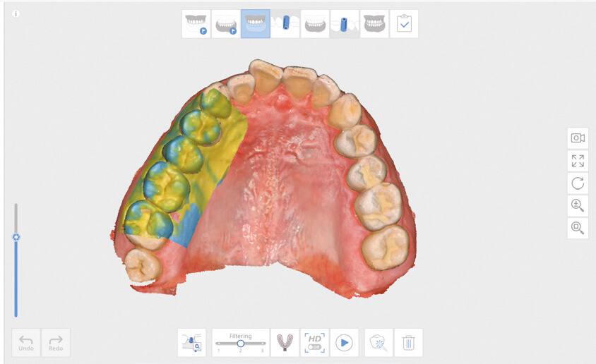Open the lower jaw scanbody stage
The image size is (596, 364).
(345, 24)
